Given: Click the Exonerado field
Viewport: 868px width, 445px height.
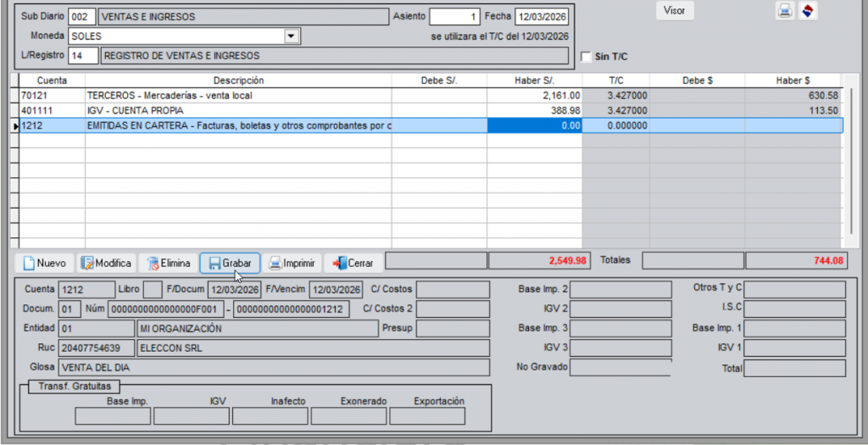Looking at the screenshot, I should [x=348, y=416].
